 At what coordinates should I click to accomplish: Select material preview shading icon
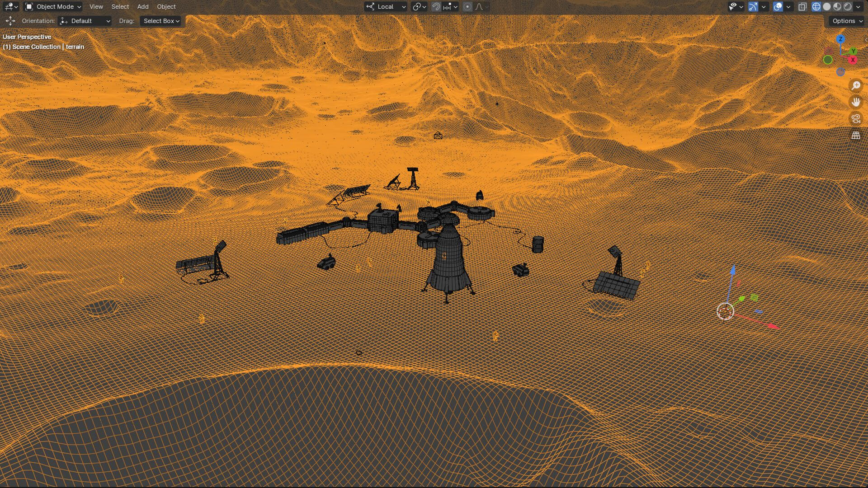click(837, 7)
